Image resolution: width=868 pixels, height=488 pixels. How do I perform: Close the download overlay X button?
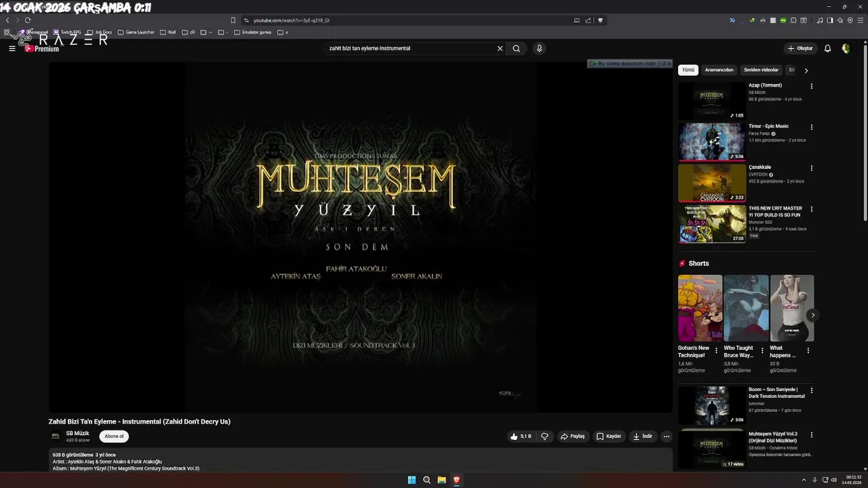coord(669,63)
